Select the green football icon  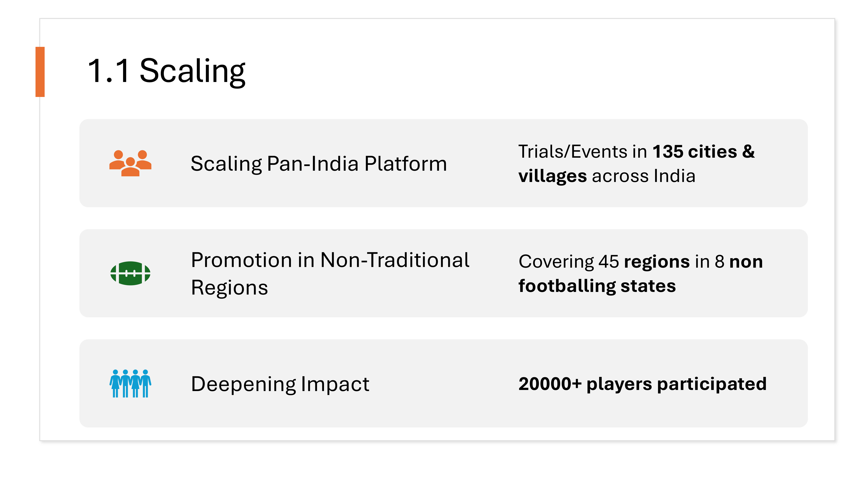[130, 273]
